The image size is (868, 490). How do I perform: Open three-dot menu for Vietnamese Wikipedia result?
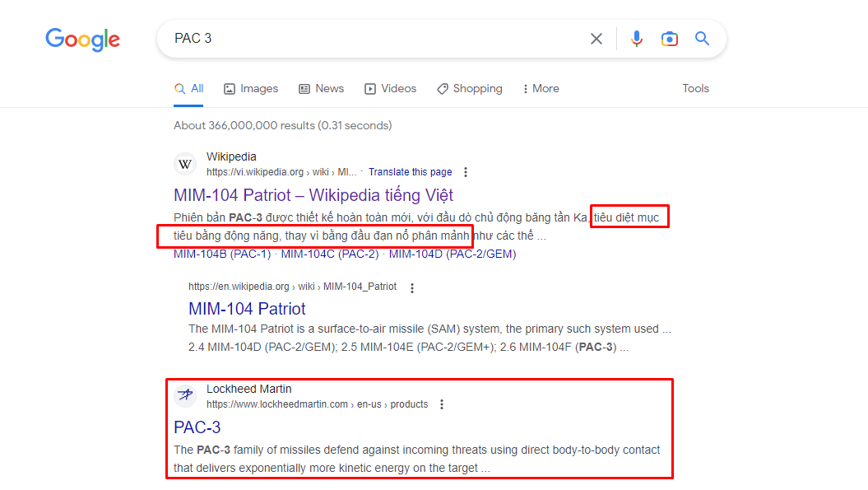click(x=466, y=172)
